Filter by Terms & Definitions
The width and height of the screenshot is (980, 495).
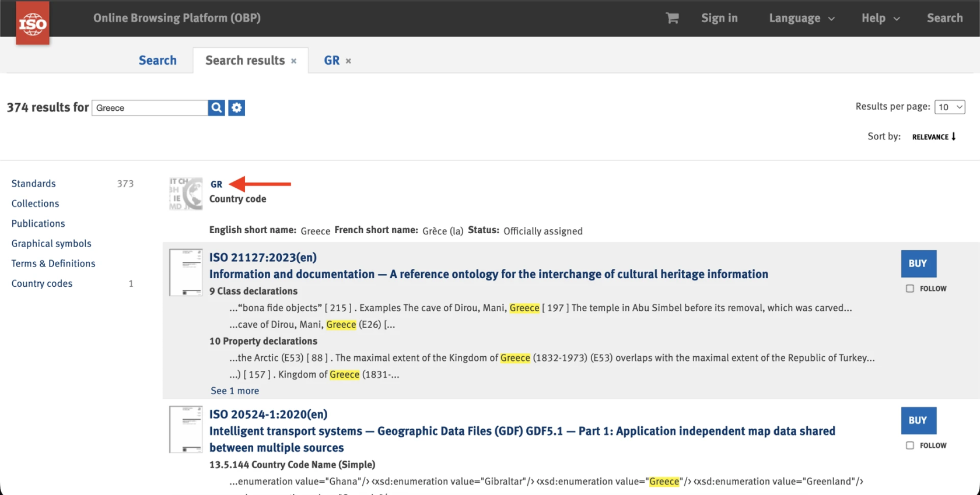coord(54,264)
